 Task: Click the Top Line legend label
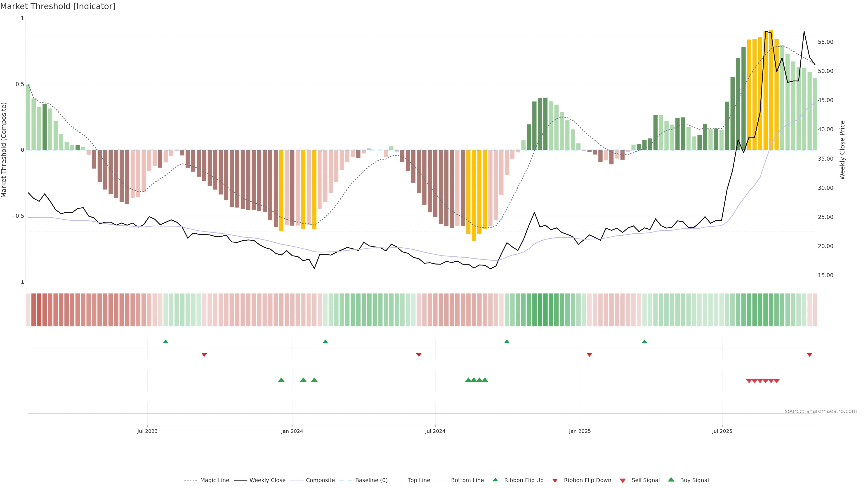(x=419, y=480)
